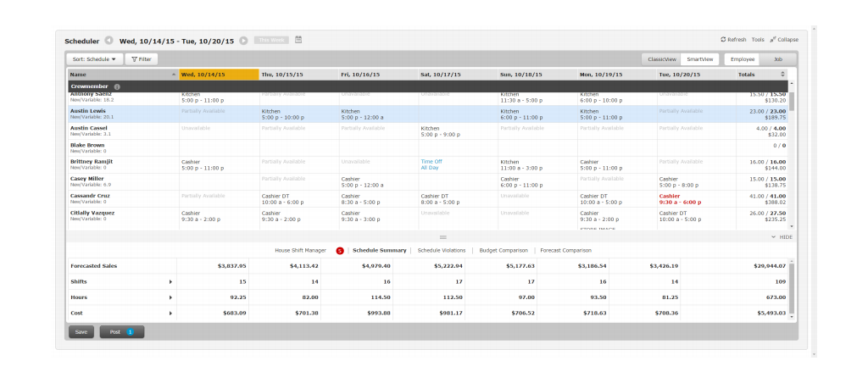Go to the previous week arrow

tap(109, 40)
